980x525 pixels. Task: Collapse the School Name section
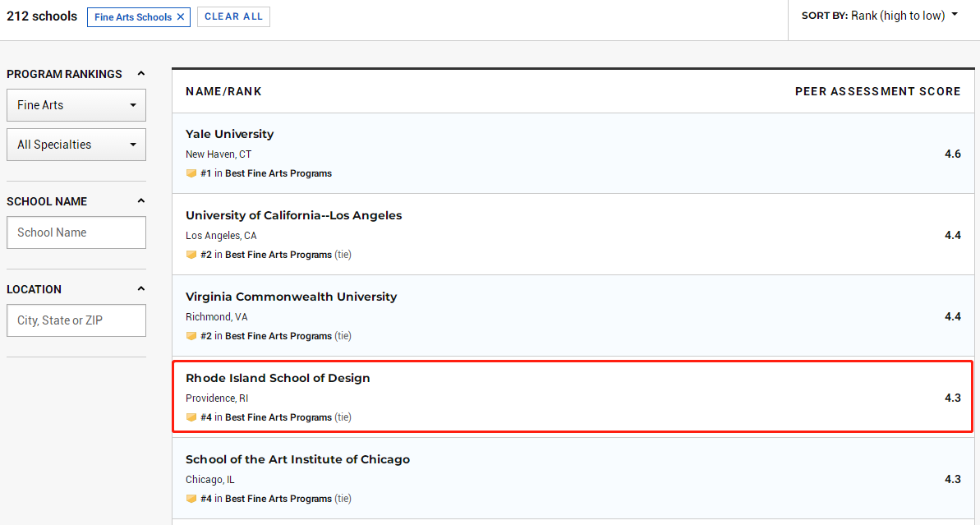point(141,201)
